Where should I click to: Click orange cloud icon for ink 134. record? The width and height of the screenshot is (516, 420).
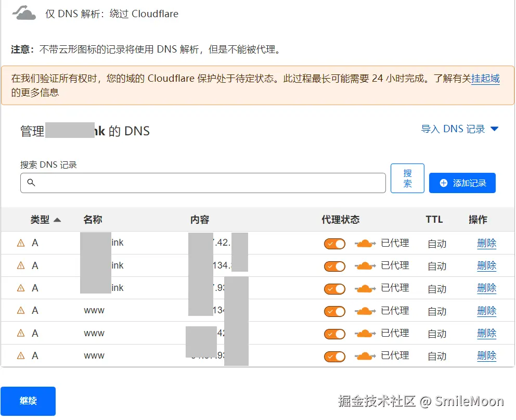click(x=365, y=266)
